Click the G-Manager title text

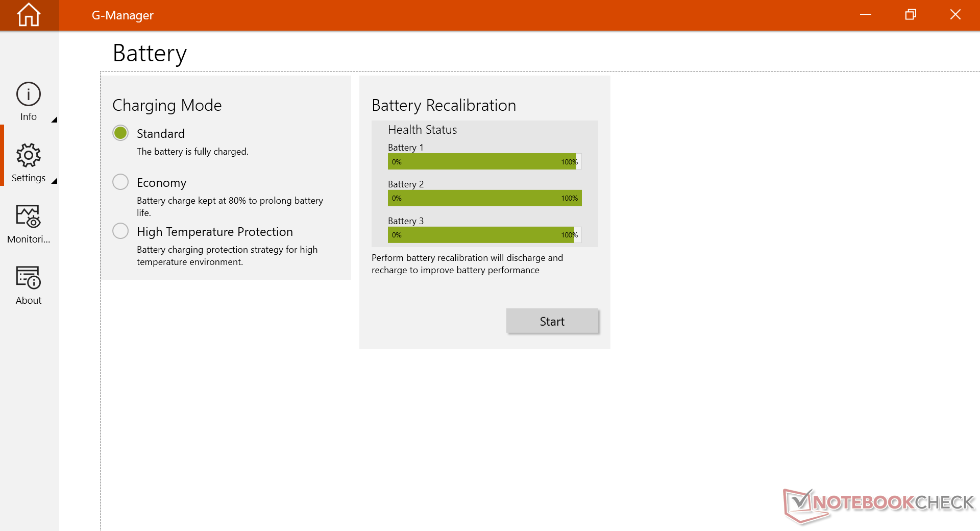pyautogui.click(x=122, y=15)
